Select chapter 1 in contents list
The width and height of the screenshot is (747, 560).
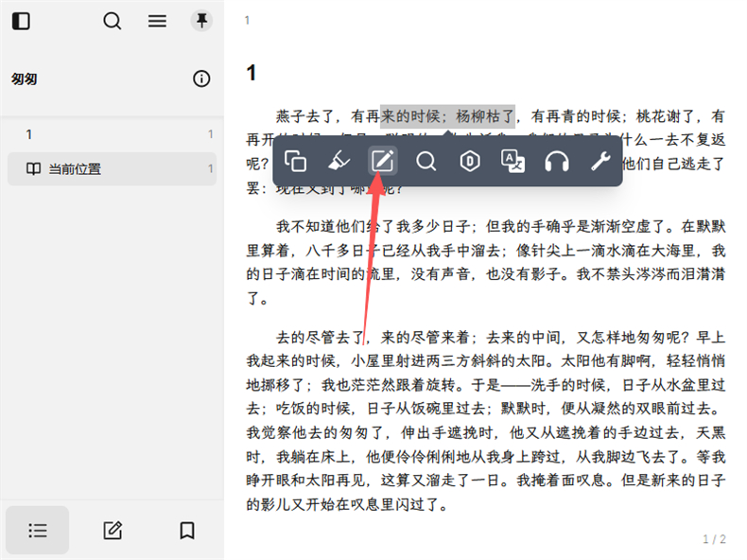tap(112, 134)
